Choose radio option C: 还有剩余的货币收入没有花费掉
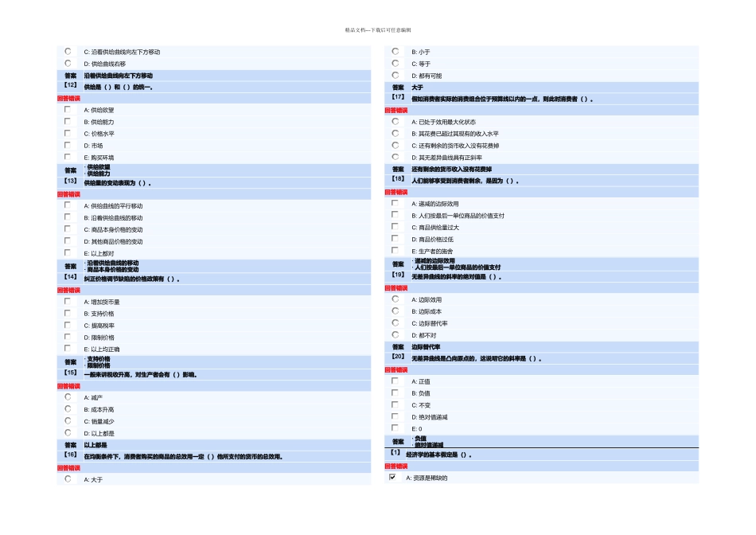Viewport: 756px width, 535px height. click(x=396, y=145)
